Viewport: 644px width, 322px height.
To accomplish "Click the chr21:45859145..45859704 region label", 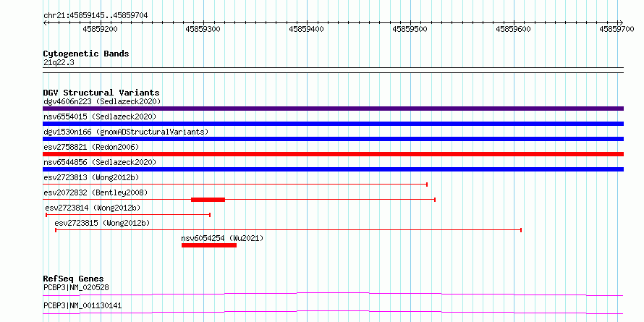I will click(x=96, y=15).
